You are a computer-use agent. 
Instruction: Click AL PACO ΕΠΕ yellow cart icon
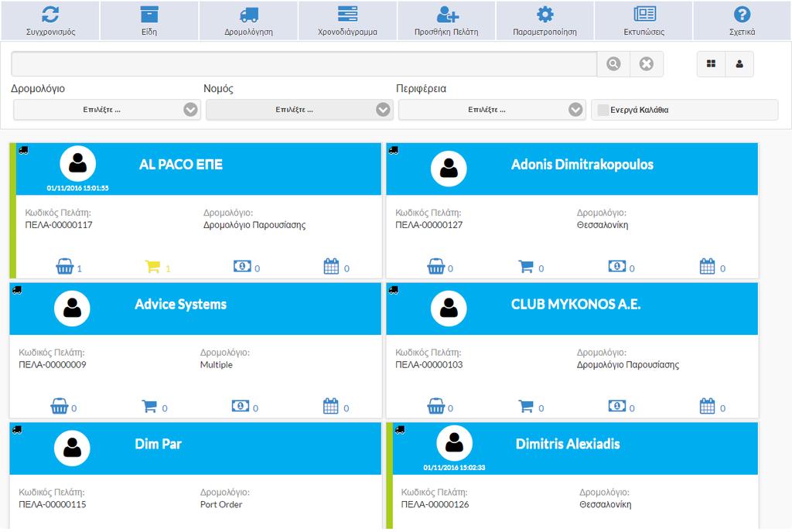click(152, 266)
